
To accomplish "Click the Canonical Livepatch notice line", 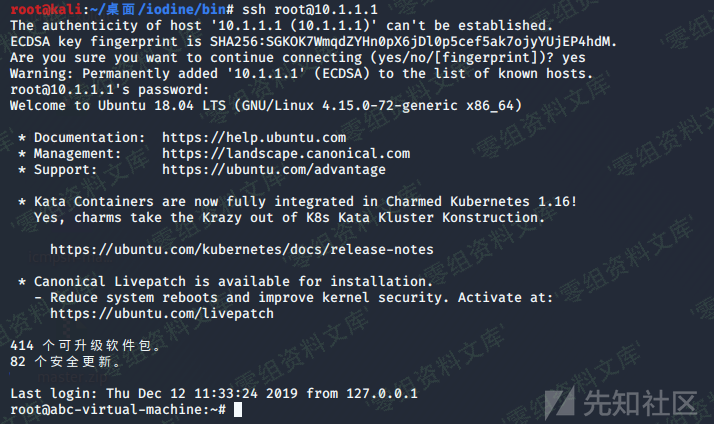I will tap(233, 281).
